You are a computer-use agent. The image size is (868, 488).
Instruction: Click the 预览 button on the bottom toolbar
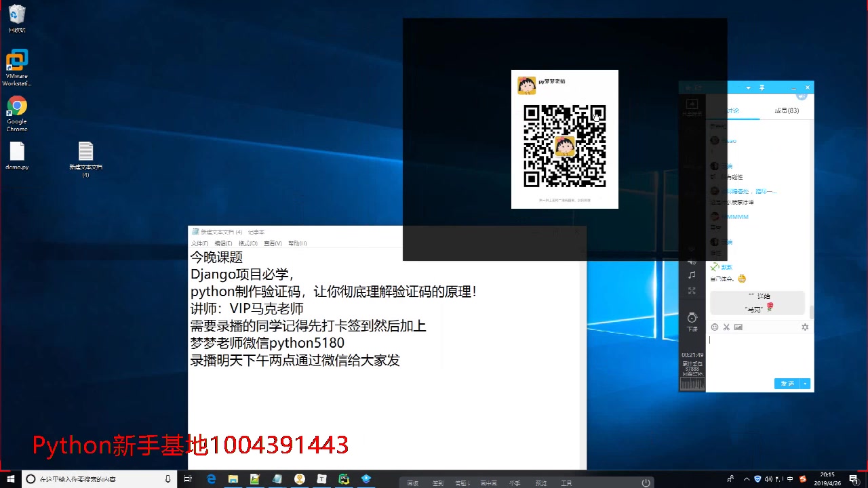pos(540,483)
